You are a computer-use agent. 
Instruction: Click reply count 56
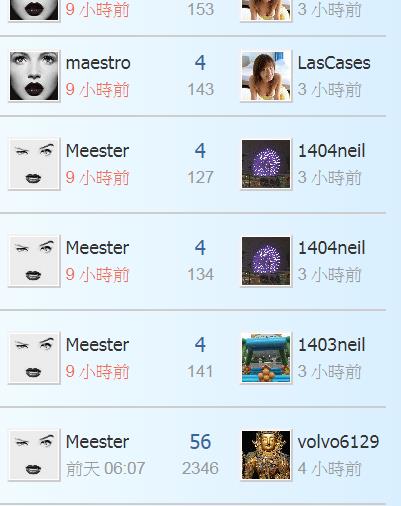(200, 442)
